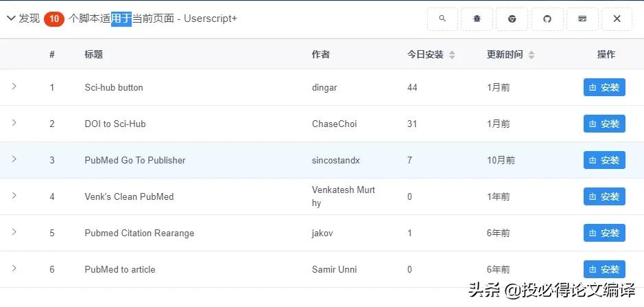Install the DOI to Sci-Hub script
The width and height of the screenshot is (644, 307).
[604, 124]
